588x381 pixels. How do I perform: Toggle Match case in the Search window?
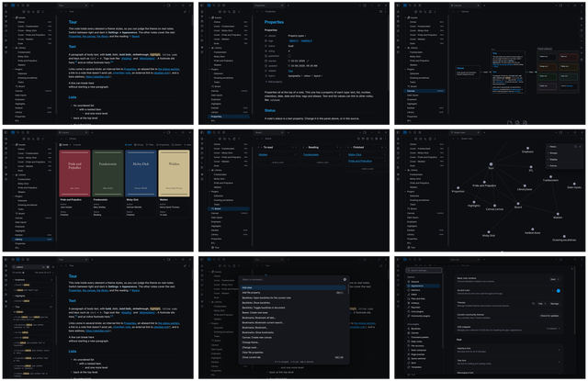[x=43, y=267]
